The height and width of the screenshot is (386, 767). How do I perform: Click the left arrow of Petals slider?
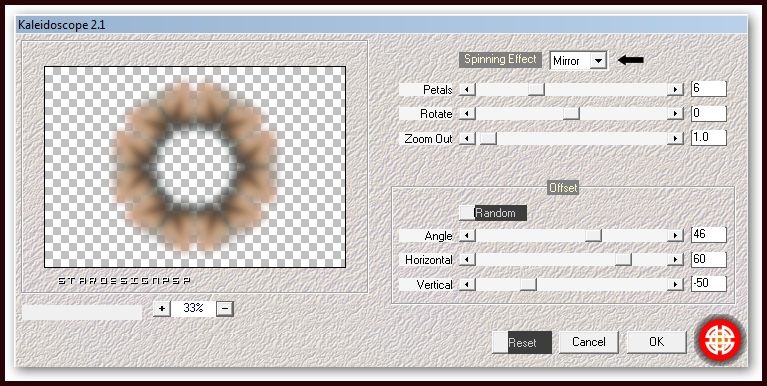coord(467,90)
